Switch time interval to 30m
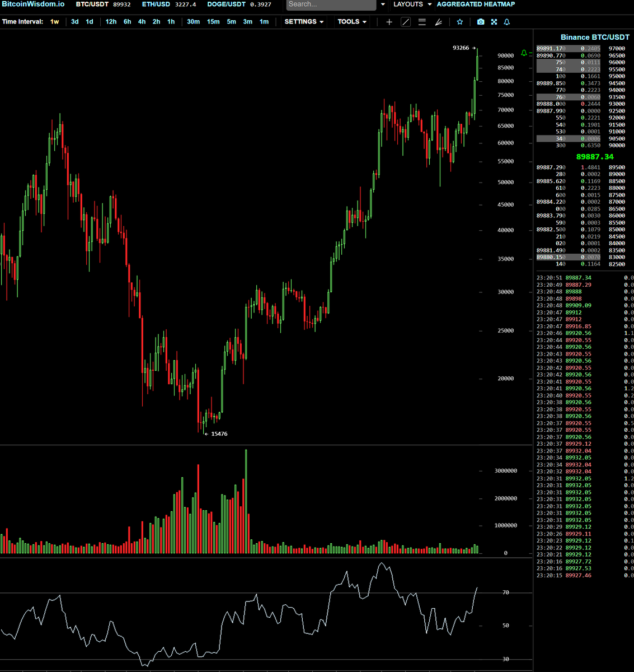634x672 pixels. pos(193,22)
